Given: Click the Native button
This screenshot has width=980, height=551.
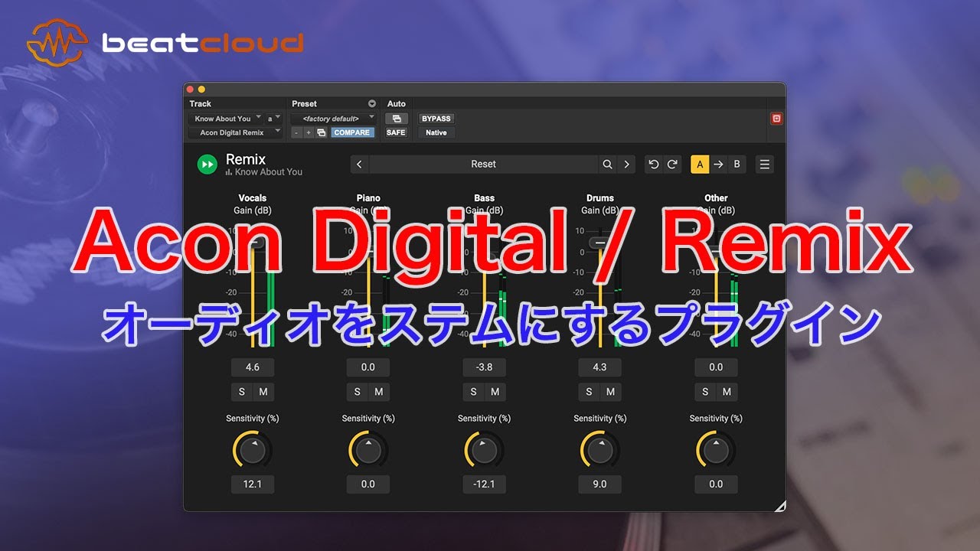Looking at the screenshot, I should pos(436,132).
